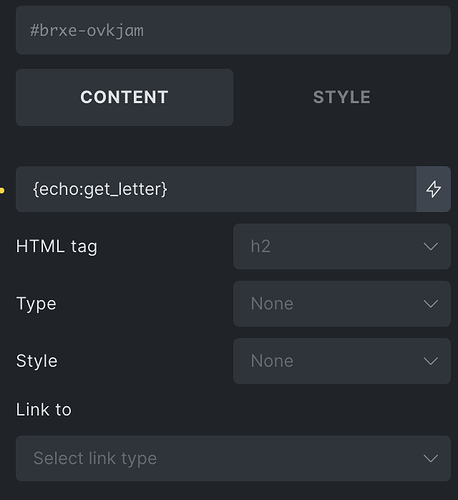Click the Style setting label
The image size is (458, 500).
point(37,361)
